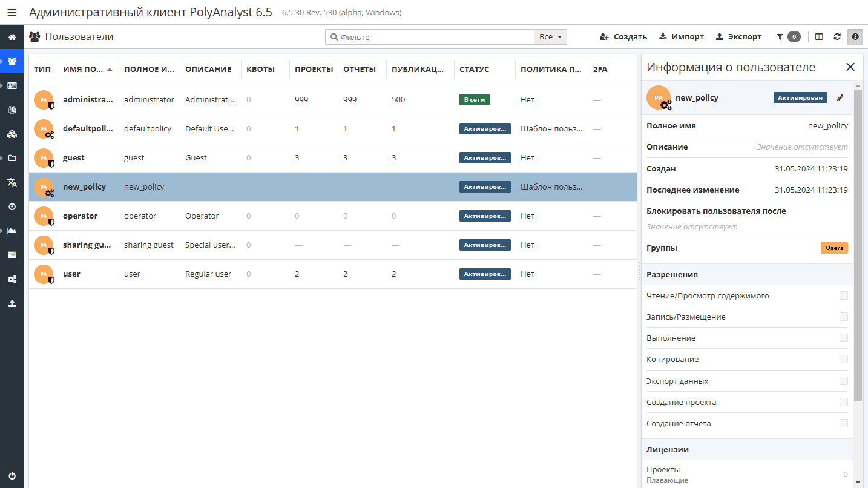The image size is (868, 488).
Task: Select the sharing guest user row
Action: tap(333, 245)
